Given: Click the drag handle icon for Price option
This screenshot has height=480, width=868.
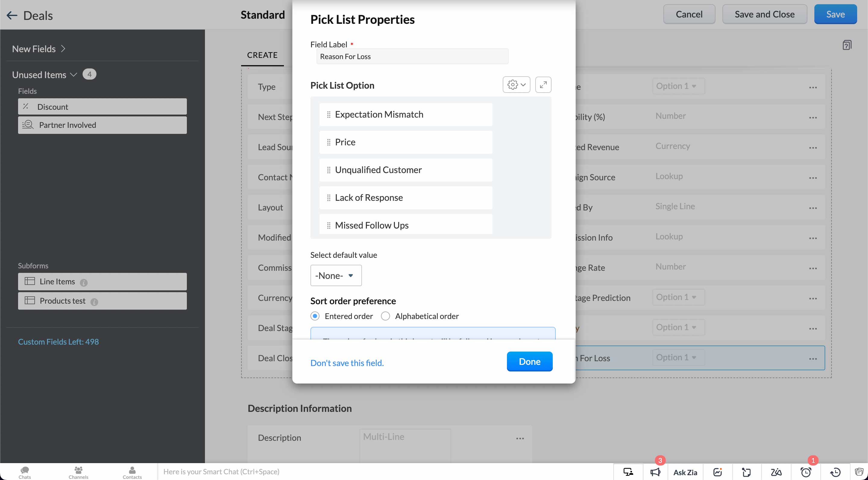Looking at the screenshot, I should tap(329, 142).
